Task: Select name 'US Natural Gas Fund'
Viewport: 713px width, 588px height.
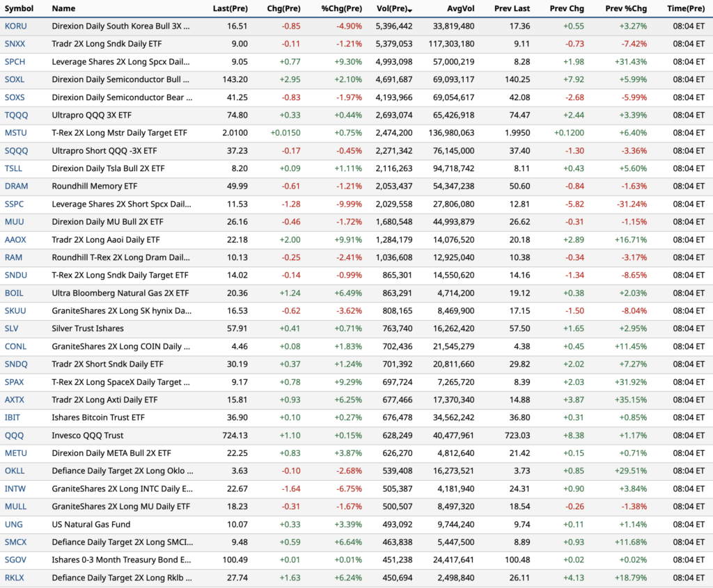Action: (91, 525)
